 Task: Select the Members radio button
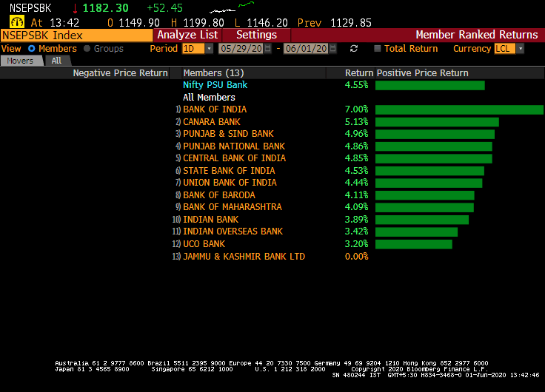[x=32, y=49]
